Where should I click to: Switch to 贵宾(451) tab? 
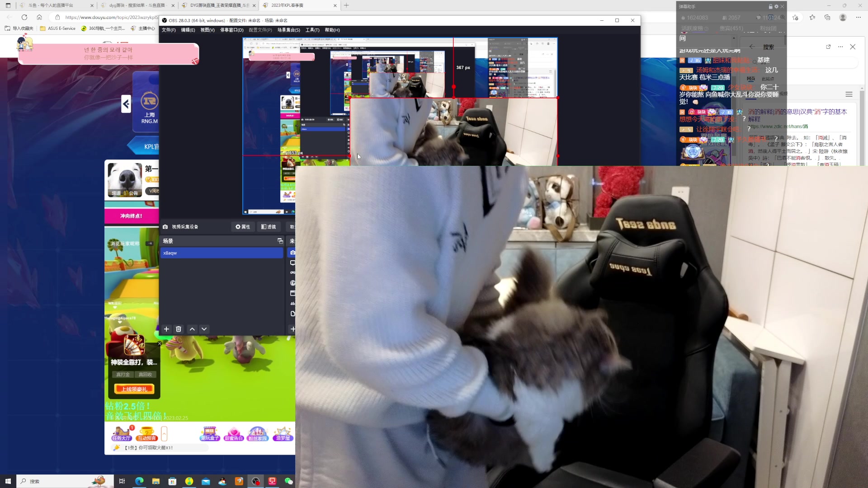pyautogui.click(x=731, y=28)
